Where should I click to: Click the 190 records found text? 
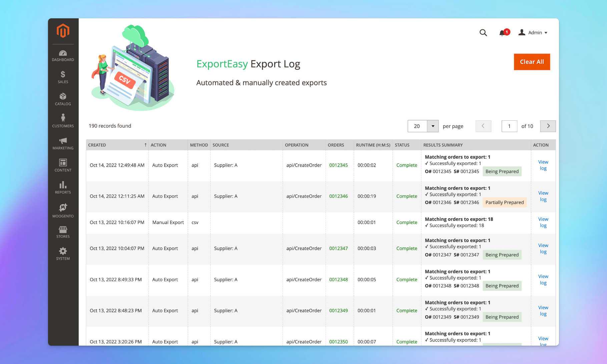[x=110, y=126]
